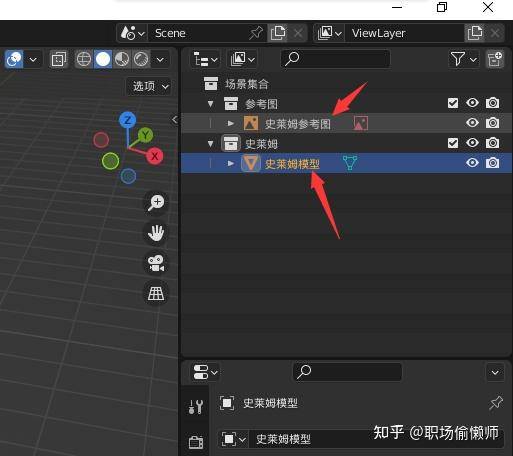Add a new collection in outliner

pyautogui.click(x=494, y=59)
